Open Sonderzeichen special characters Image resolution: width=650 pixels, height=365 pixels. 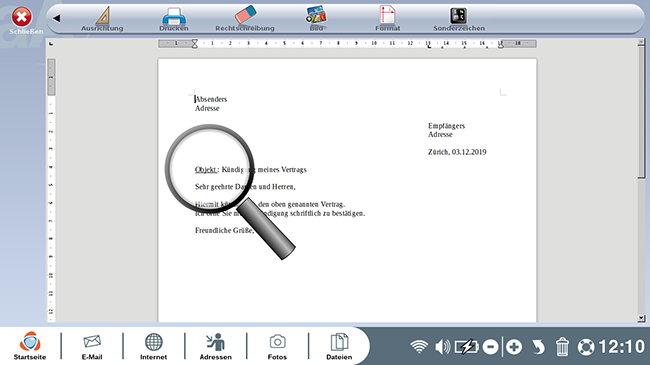click(459, 19)
